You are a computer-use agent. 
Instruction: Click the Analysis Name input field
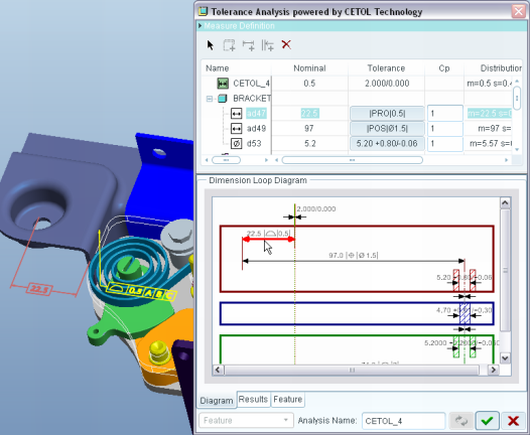pos(404,421)
